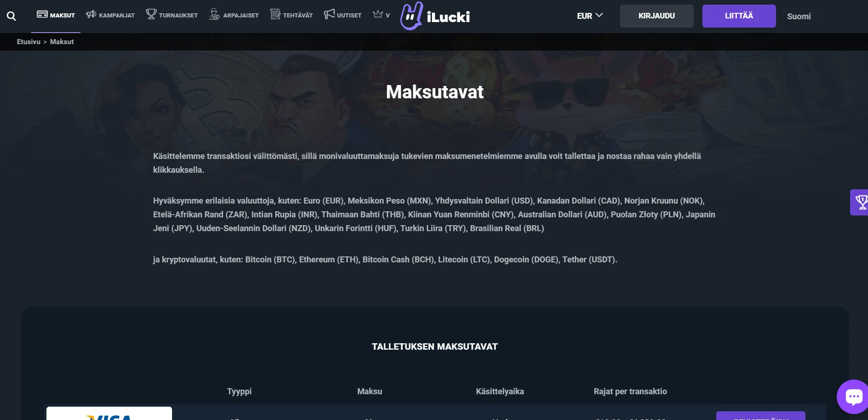The height and width of the screenshot is (420, 868).
Task: Click the VIP crown icon
Action: [378, 14]
